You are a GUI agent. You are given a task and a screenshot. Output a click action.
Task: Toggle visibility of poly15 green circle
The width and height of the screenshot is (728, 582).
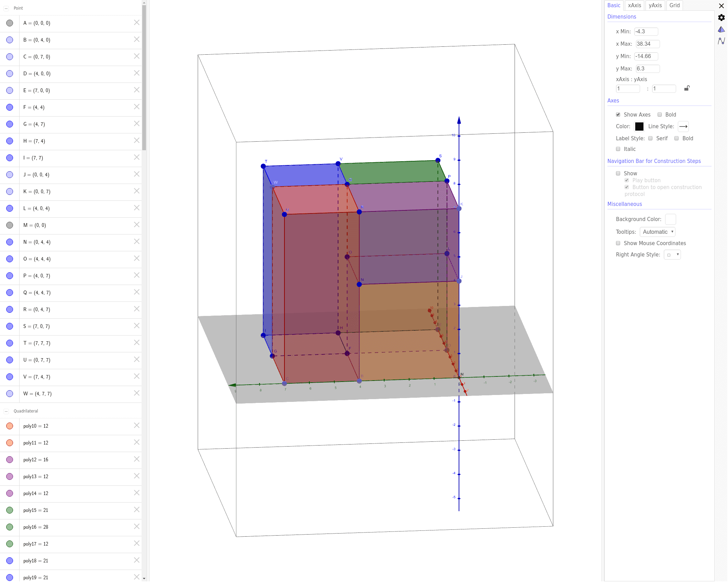[x=10, y=510]
